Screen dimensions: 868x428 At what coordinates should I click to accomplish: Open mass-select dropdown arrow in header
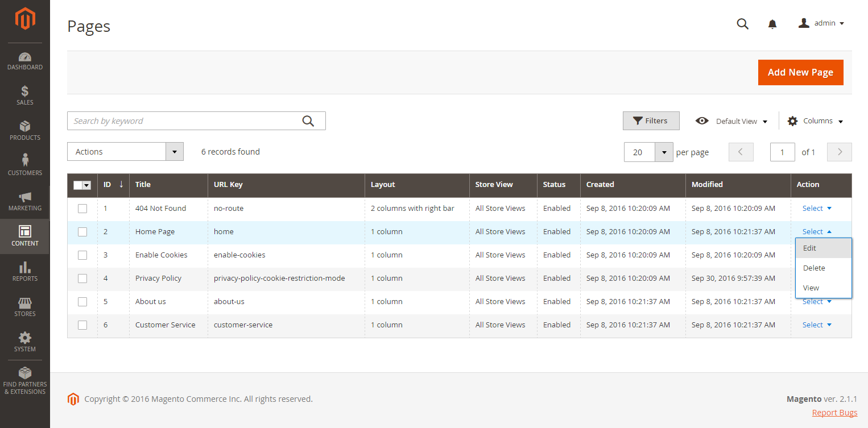pos(87,185)
